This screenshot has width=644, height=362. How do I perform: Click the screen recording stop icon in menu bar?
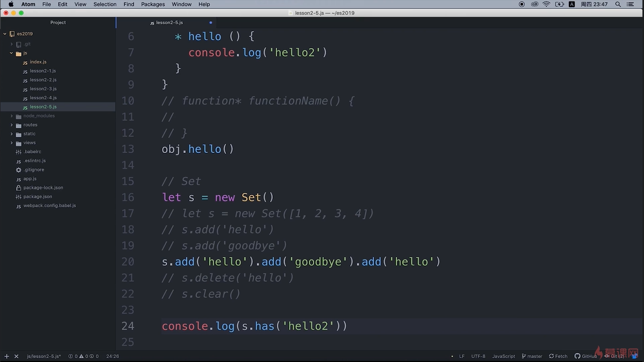coord(522,4)
